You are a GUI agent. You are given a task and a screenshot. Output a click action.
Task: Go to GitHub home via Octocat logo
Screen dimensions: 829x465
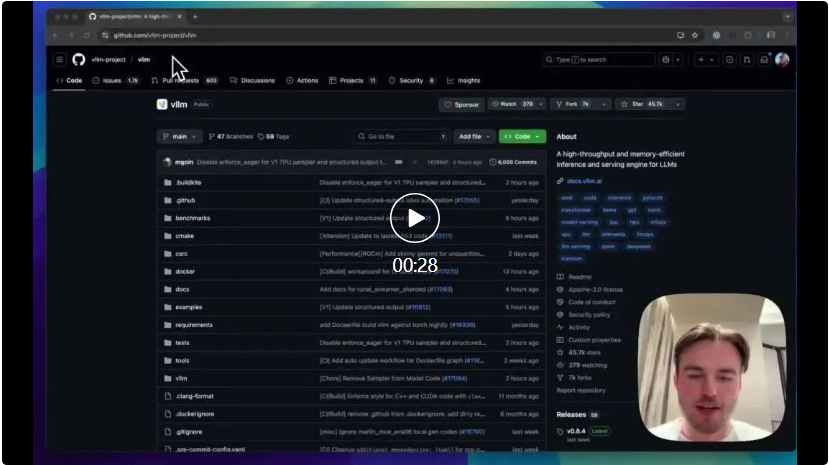click(79, 60)
